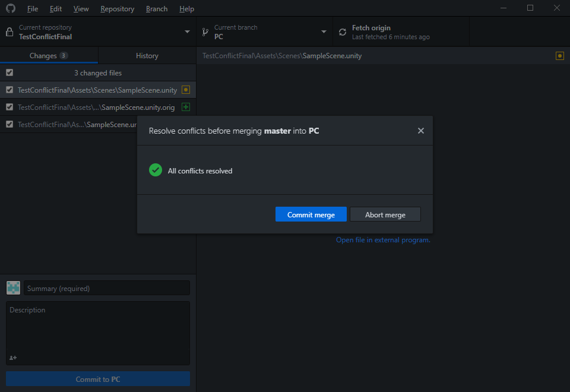The width and height of the screenshot is (570, 392).
Task: Click the Commit merge button
Action: (x=311, y=214)
